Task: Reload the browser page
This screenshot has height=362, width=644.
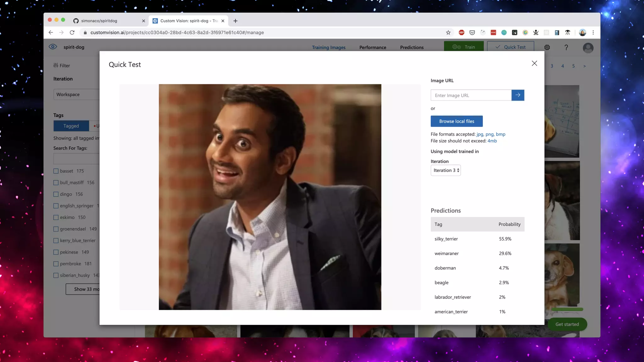Action: coord(72,33)
